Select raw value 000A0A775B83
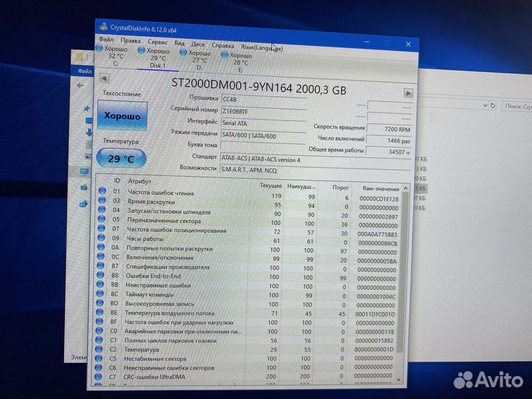This screenshot has width=532, height=399. (378, 234)
